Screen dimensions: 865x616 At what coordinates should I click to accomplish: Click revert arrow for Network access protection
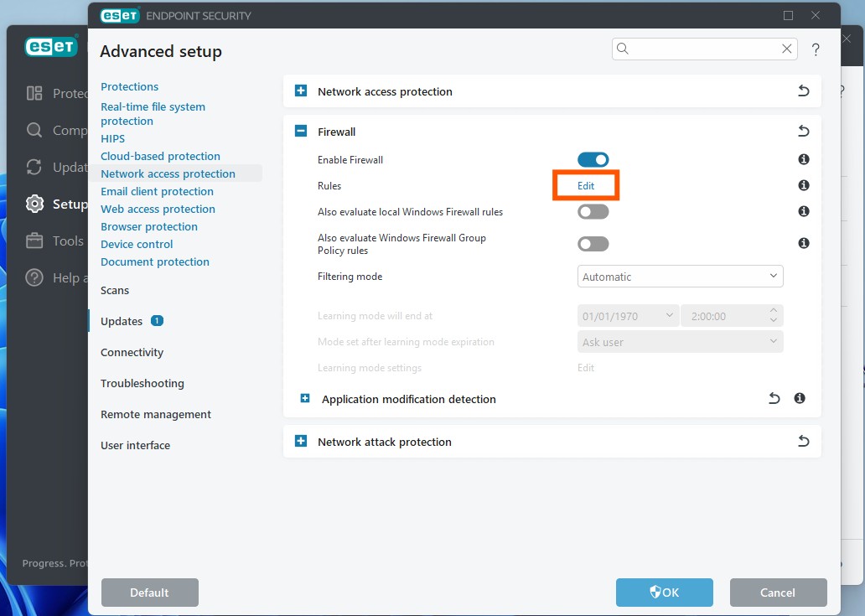point(803,91)
